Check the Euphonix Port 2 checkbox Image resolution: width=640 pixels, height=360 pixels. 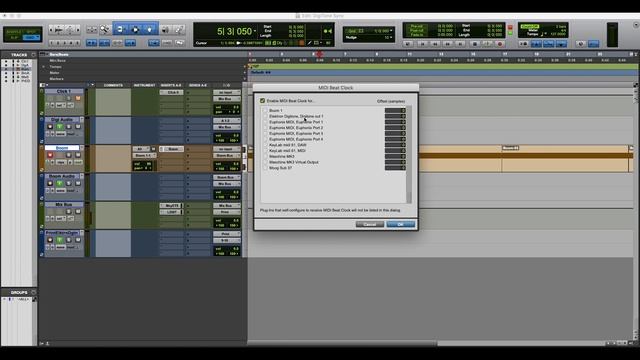click(x=265, y=128)
